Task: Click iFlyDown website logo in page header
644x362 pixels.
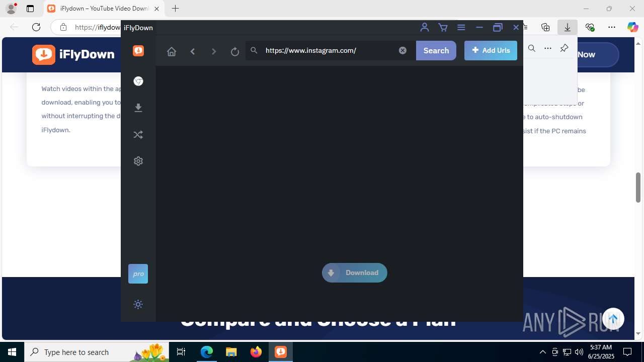Action: coord(73,54)
